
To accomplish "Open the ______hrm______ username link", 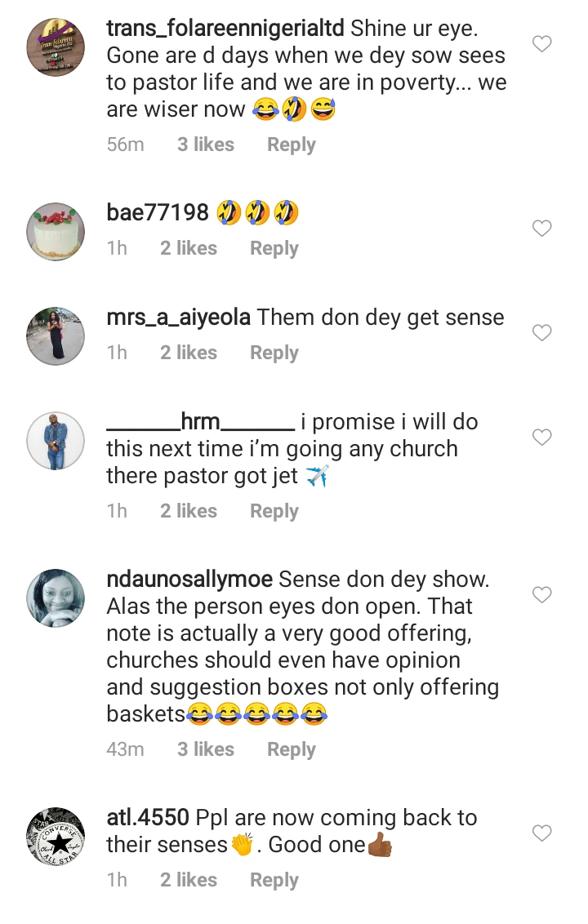I will point(200,422).
